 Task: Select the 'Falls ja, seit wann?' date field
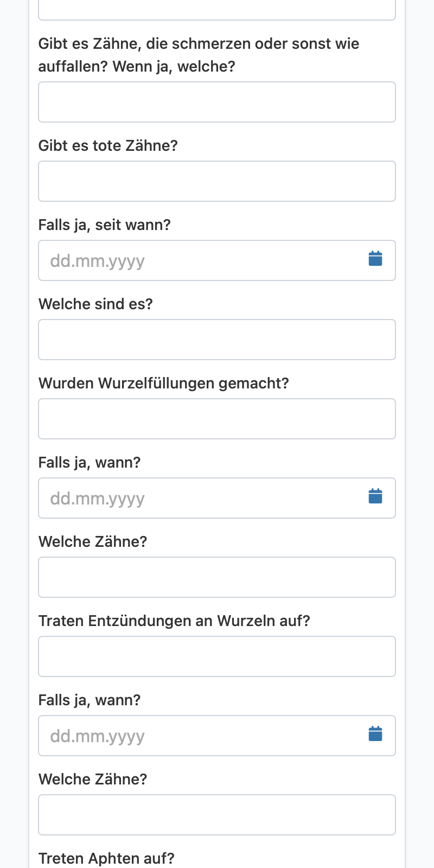[x=217, y=260]
